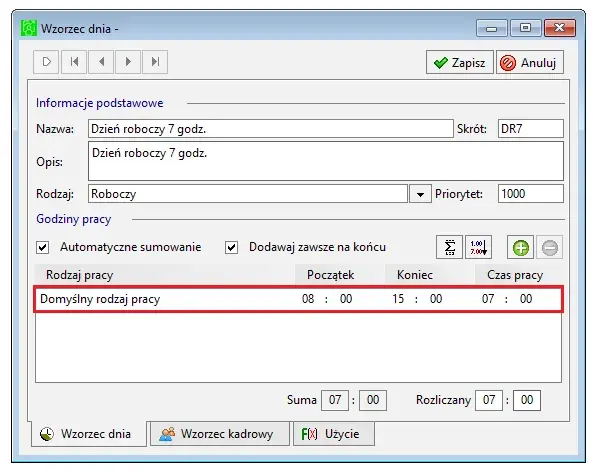Cancel with the Anuluj button
The height and width of the screenshot is (471, 593).
530,62
